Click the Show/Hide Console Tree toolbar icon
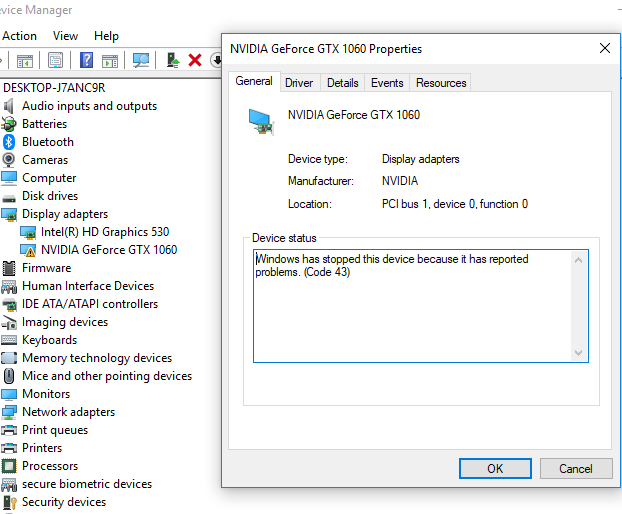The width and height of the screenshot is (622, 514). pyautogui.click(x=25, y=61)
